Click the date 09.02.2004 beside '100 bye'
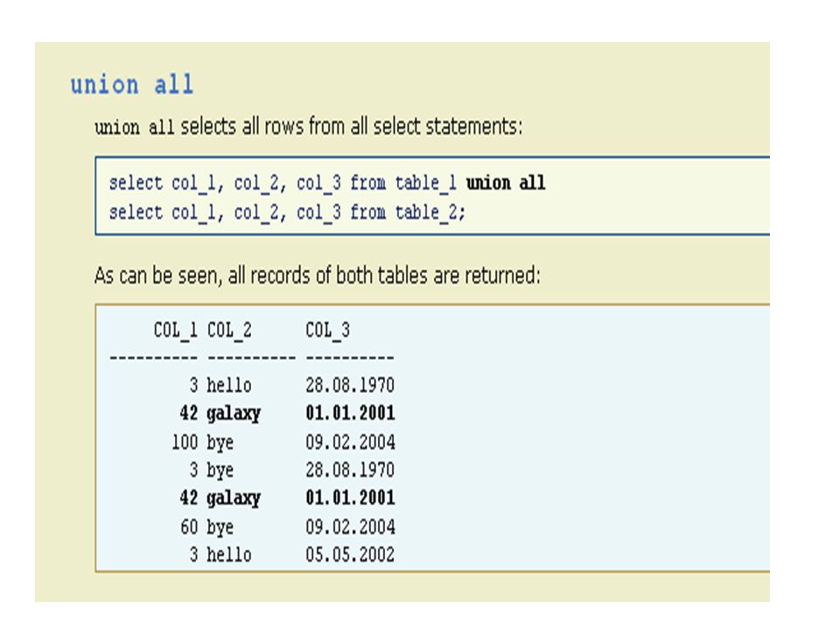The height and width of the screenshot is (630, 840). tap(350, 442)
